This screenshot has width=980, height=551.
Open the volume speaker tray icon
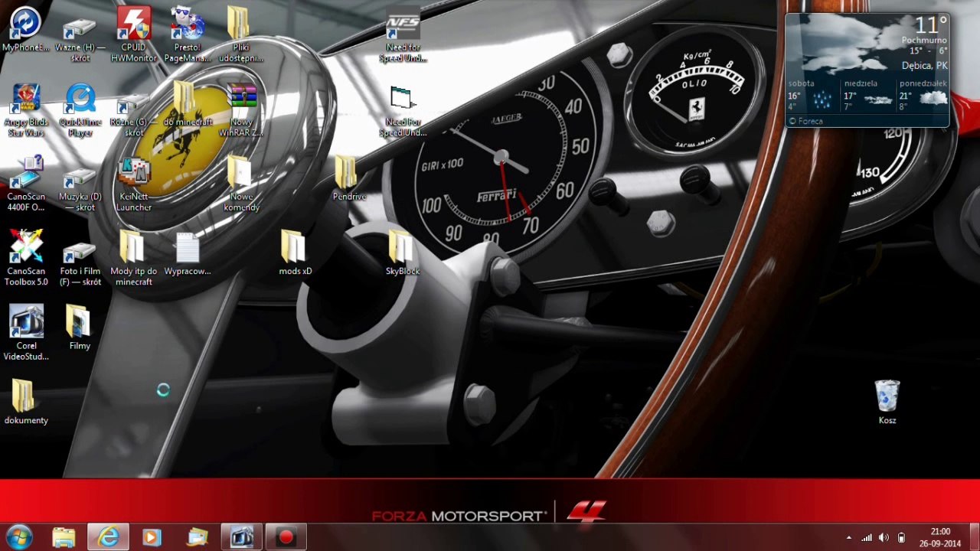(884, 538)
